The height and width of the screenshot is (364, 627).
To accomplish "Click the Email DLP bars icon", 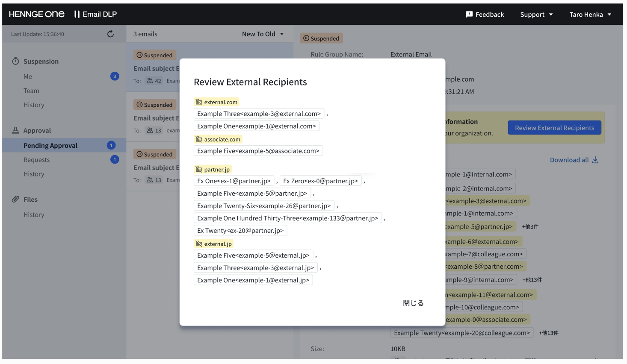I will tap(77, 14).
